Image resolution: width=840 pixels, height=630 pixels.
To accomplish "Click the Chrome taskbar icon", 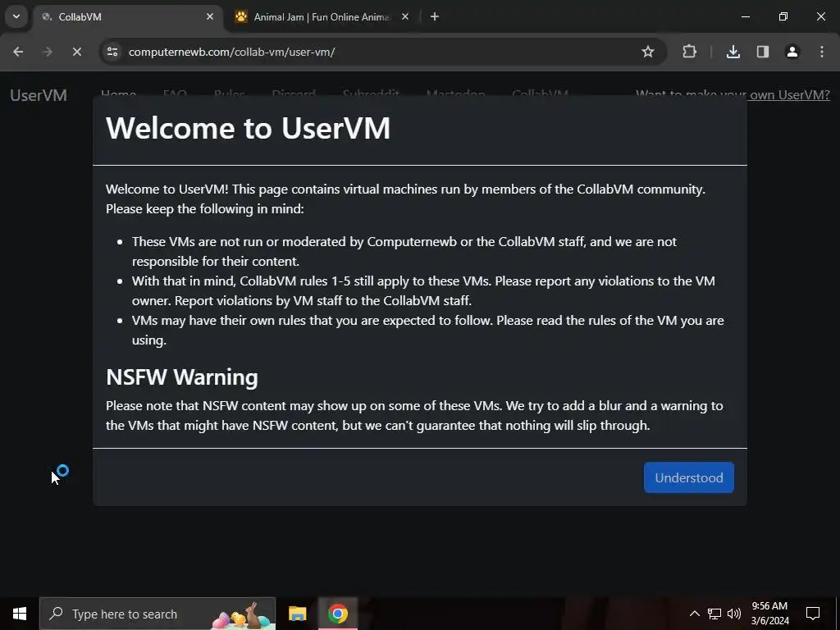I will pyautogui.click(x=337, y=614).
